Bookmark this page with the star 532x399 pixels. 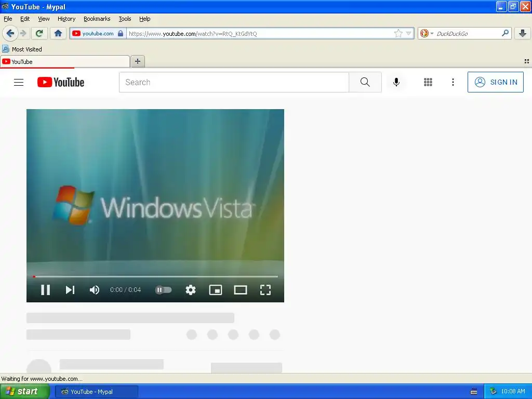tap(398, 33)
